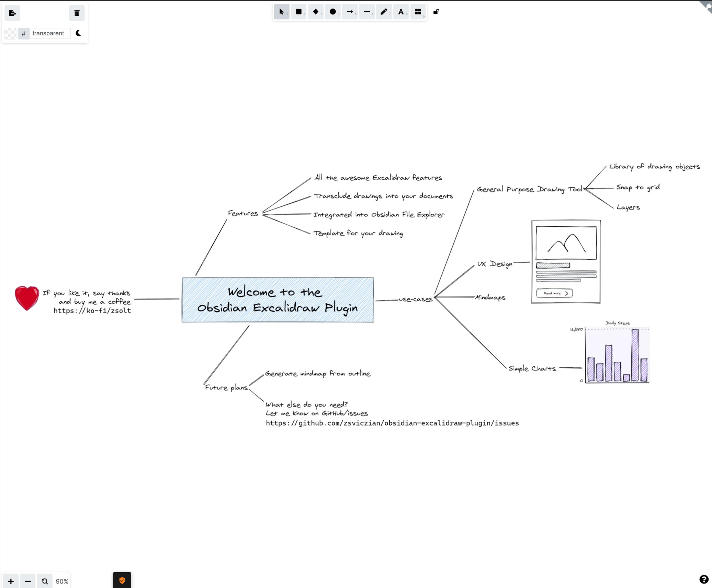
Task: Open the shape Library icon
Action: pyautogui.click(x=418, y=12)
